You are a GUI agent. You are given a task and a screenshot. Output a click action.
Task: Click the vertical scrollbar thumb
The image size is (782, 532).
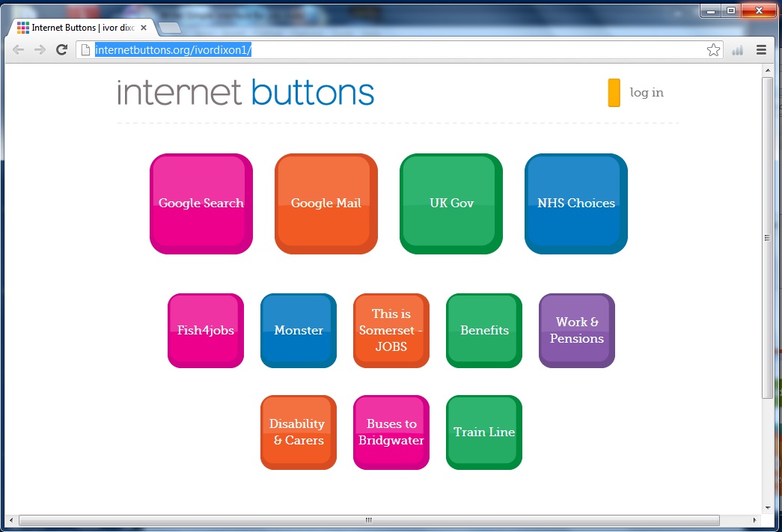[768, 238]
